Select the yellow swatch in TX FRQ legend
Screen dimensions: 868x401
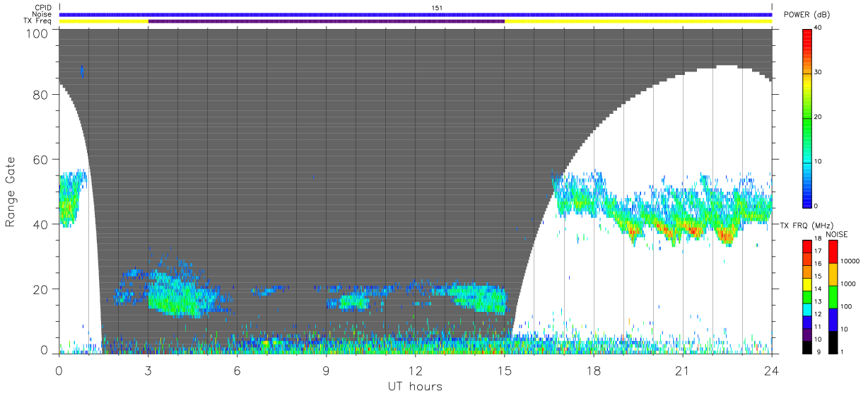(807, 284)
